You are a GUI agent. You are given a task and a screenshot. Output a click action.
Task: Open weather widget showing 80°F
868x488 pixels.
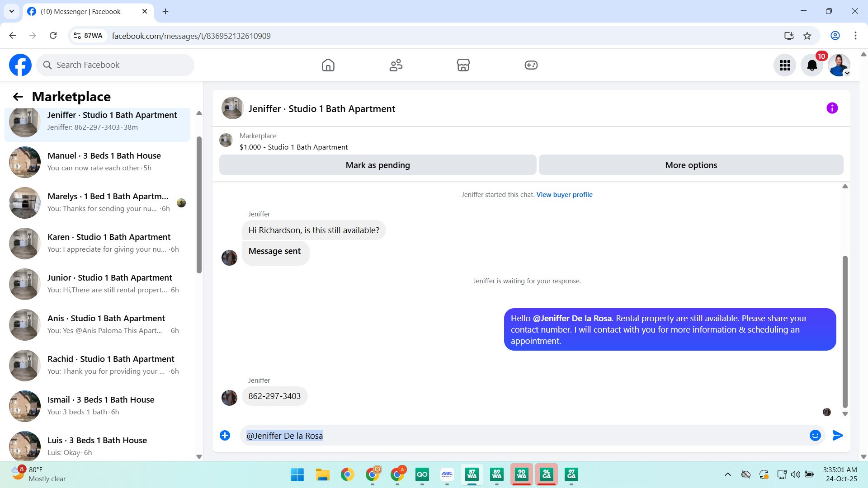(38, 474)
